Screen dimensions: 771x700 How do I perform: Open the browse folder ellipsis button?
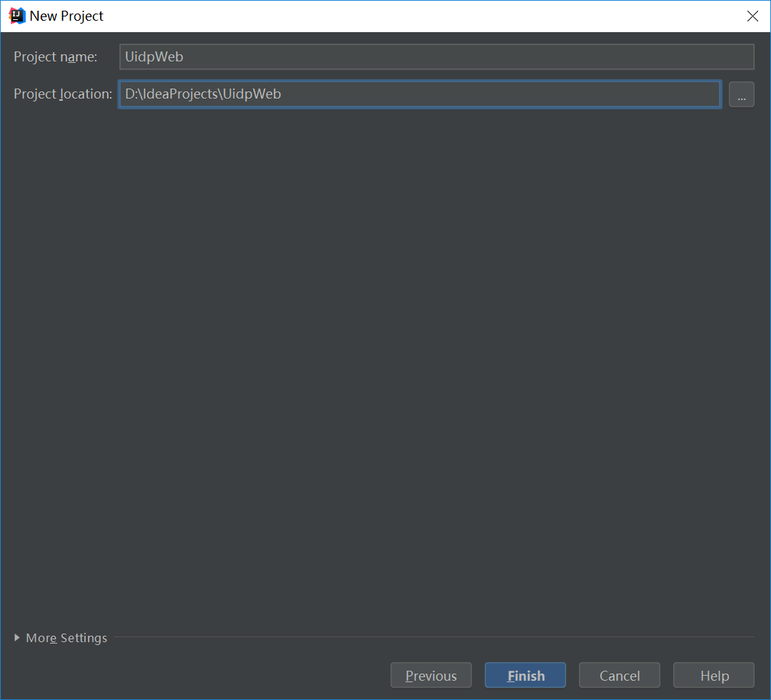tap(742, 94)
